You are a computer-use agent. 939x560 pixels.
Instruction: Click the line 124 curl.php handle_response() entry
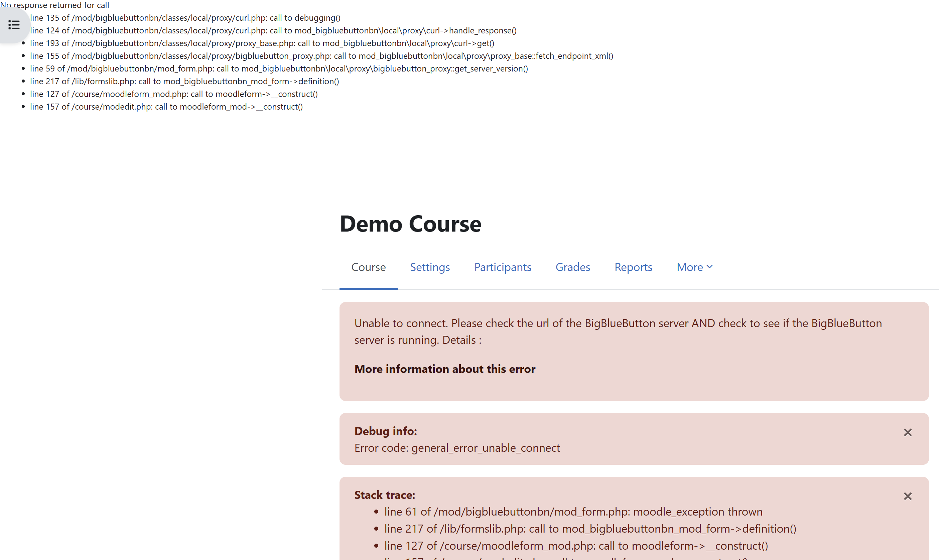click(x=273, y=30)
